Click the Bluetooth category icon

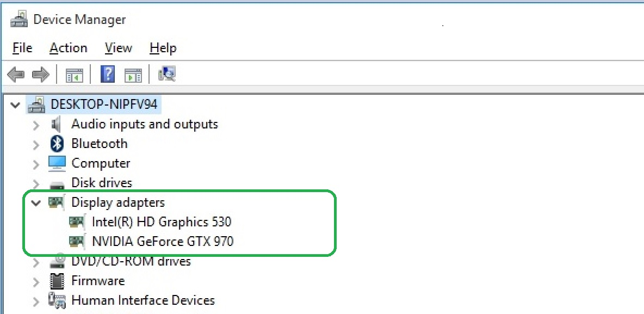(57, 144)
